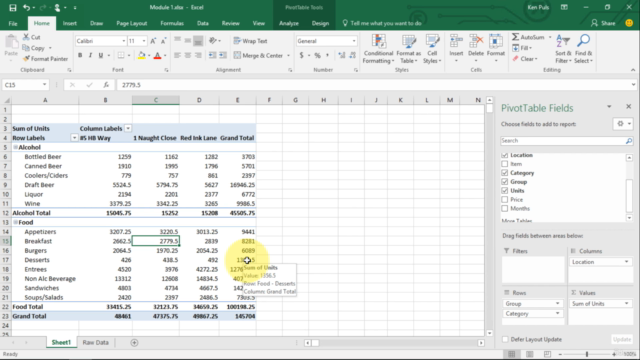640x360 pixels.
Task: Open Format as Table gallery
Action: [409, 49]
